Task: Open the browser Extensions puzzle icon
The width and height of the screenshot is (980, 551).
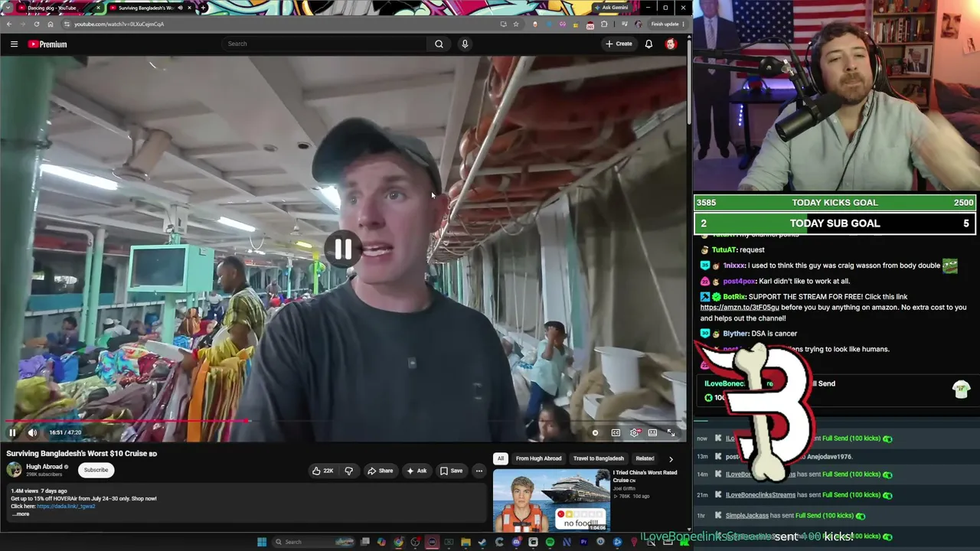Action: pyautogui.click(x=604, y=24)
